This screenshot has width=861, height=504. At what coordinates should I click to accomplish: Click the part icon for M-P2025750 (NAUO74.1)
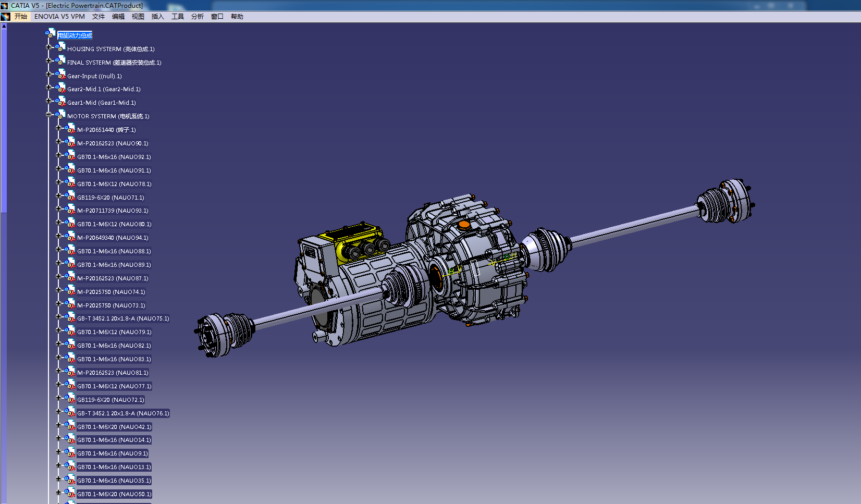pyautogui.click(x=70, y=290)
